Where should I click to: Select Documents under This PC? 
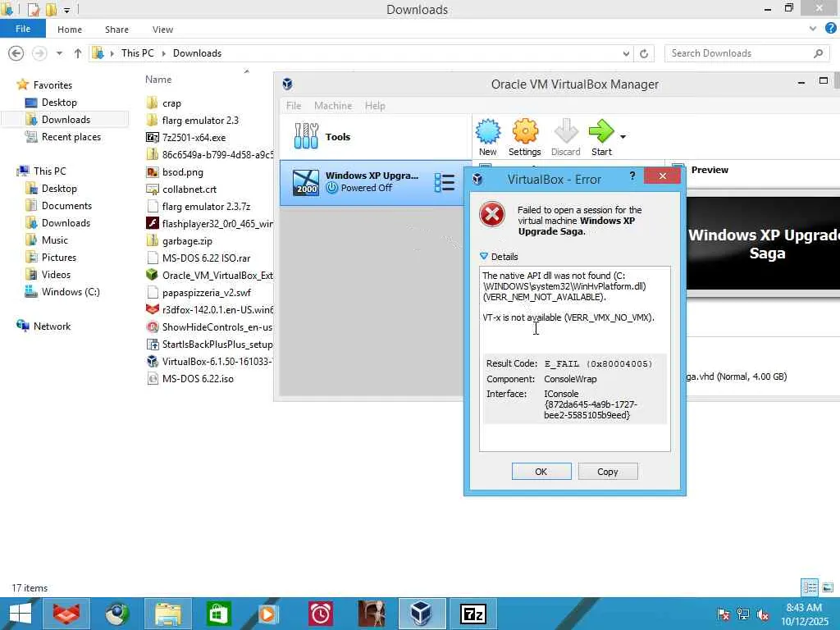coord(66,206)
